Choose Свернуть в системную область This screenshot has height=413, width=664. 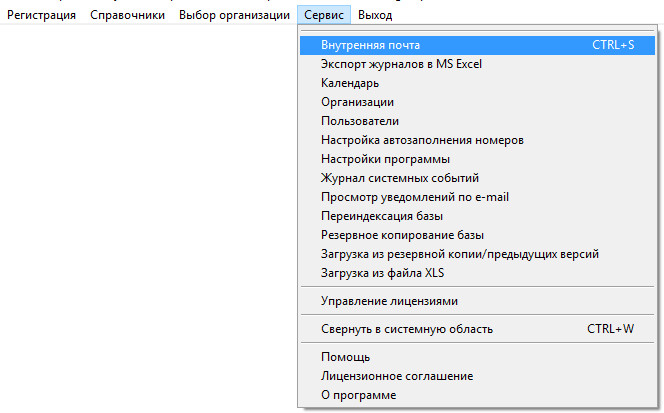pos(407,329)
